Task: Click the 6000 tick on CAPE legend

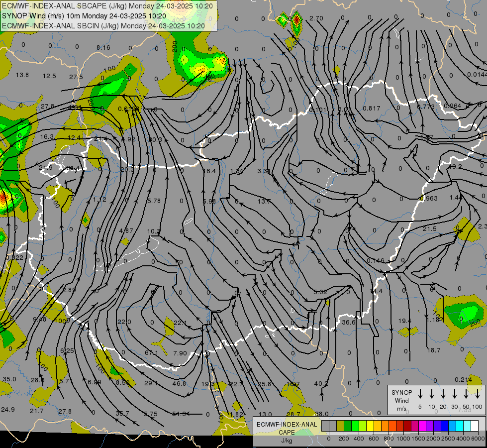Action: pyautogui.click(x=479, y=439)
